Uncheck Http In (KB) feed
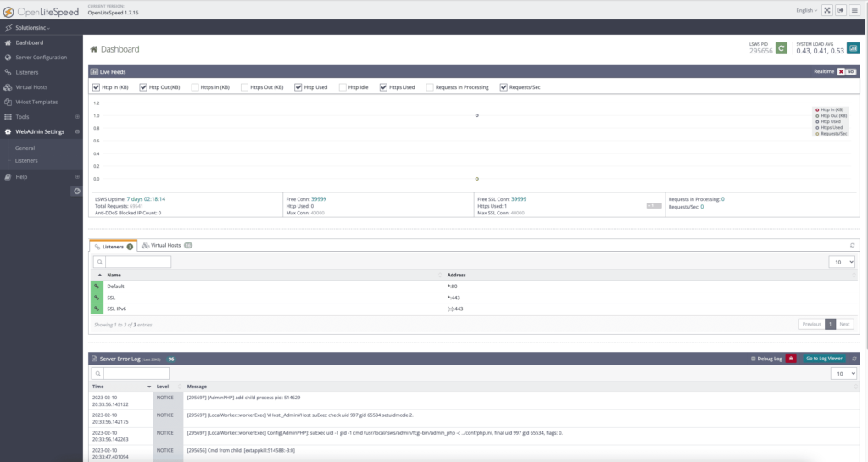Screen dimensions: 868x462 click(x=97, y=87)
